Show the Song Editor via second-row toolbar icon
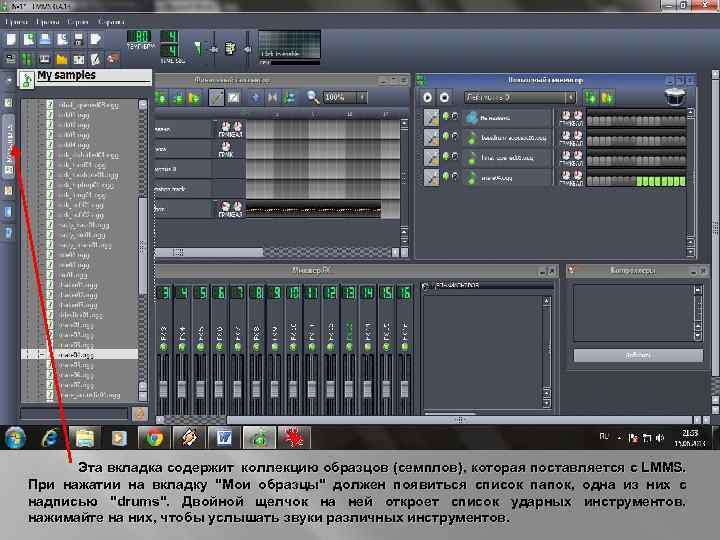This screenshot has height=540, width=720. [10, 59]
